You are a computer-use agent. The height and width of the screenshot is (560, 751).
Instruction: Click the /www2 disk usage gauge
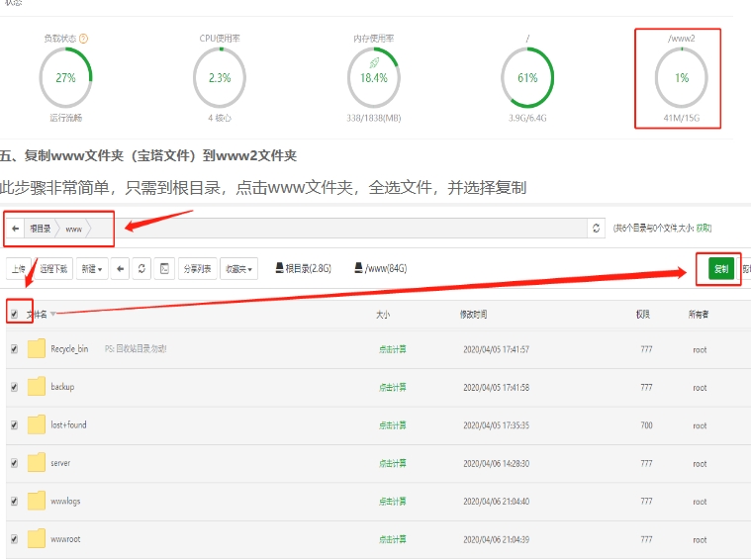click(681, 78)
